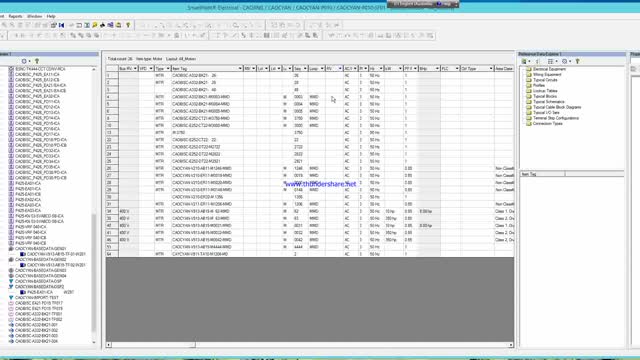Open the FLC column filter dropdown

pyautogui.click(x=457, y=69)
